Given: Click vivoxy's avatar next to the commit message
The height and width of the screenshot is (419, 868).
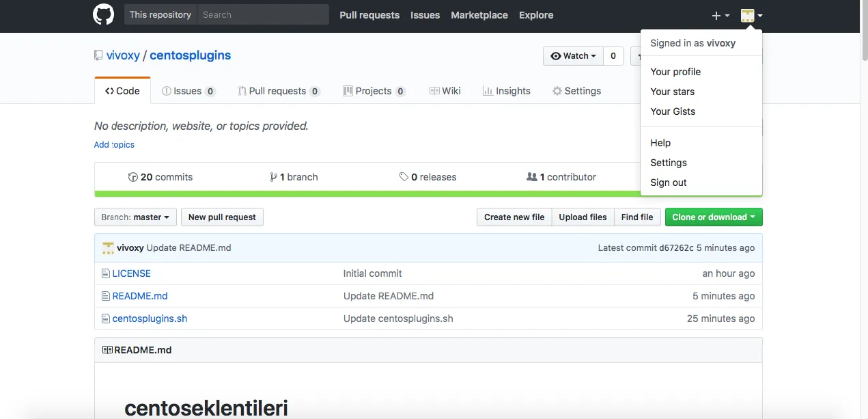Looking at the screenshot, I should point(108,247).
